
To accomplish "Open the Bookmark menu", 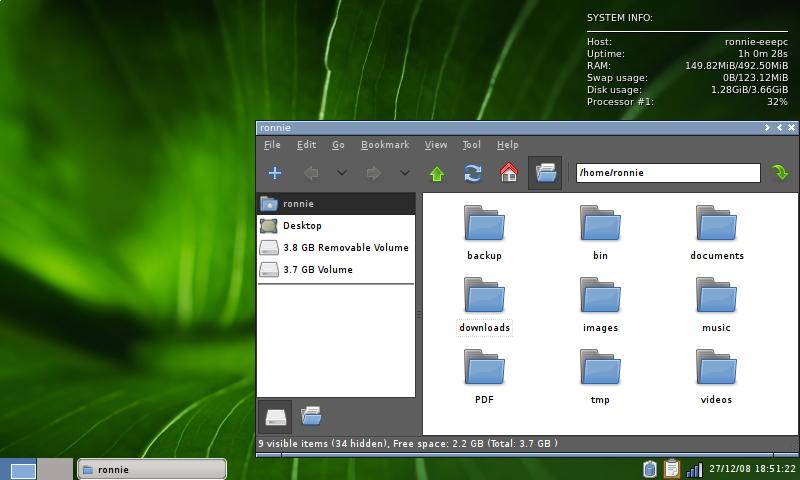I will tap(384, 145).
